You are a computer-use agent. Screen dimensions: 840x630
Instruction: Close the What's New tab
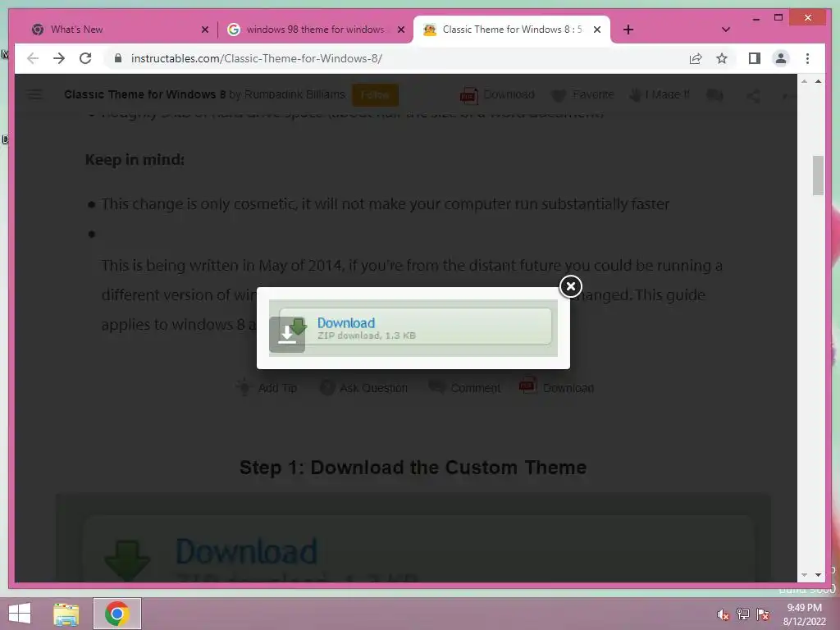pyautogui.click(x=204, y=30)
